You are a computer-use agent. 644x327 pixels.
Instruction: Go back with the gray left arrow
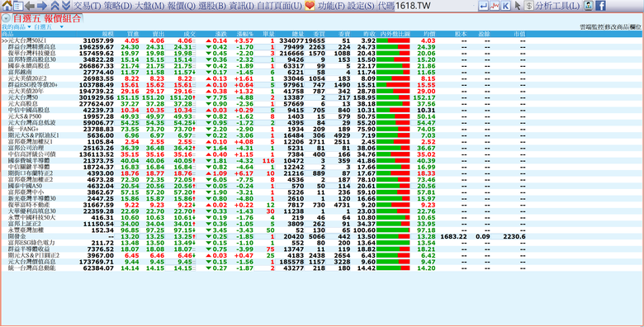tap(30, 6)
